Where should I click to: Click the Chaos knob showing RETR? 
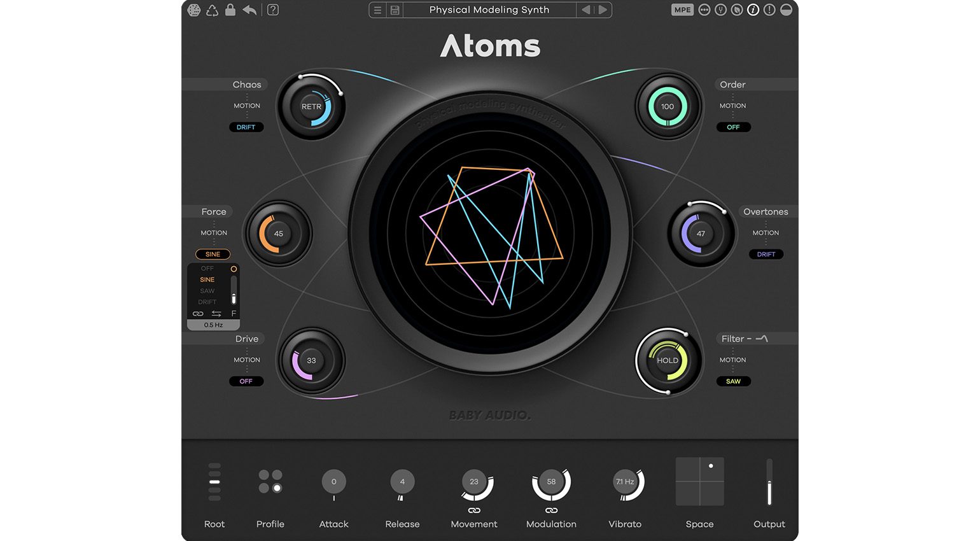pos(312,106)
